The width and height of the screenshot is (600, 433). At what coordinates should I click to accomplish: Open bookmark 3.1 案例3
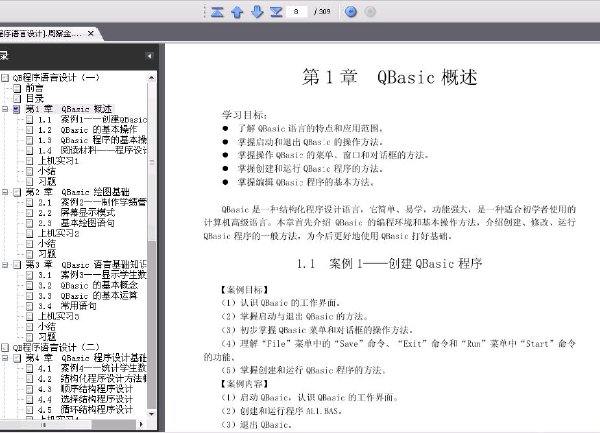[92, 275]
